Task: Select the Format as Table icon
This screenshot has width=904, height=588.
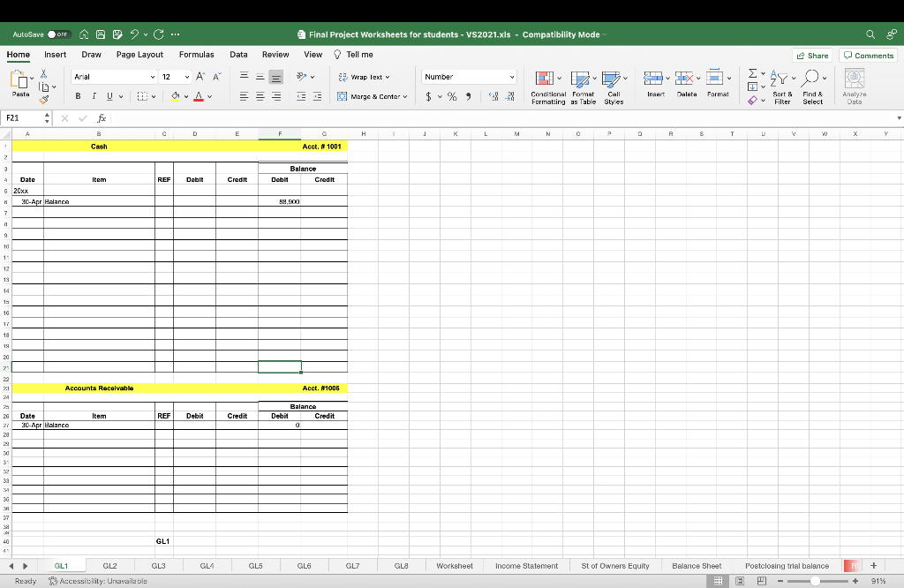Action: point(580,79)
